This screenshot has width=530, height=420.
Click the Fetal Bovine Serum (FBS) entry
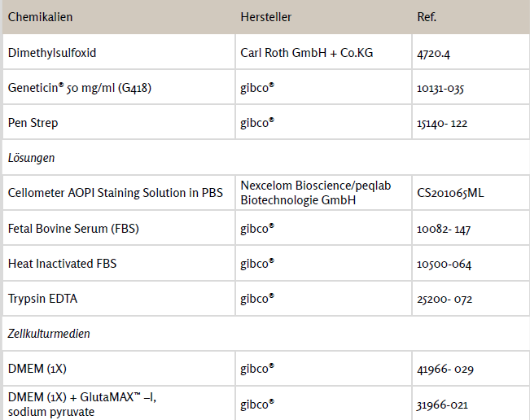(73, 229)
